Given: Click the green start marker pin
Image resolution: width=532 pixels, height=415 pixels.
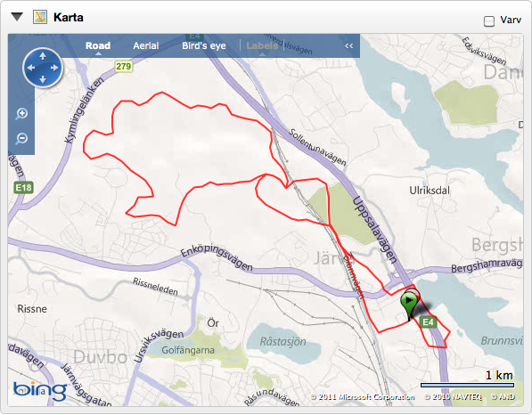Looking at the screenshot, I should (409, 305).
